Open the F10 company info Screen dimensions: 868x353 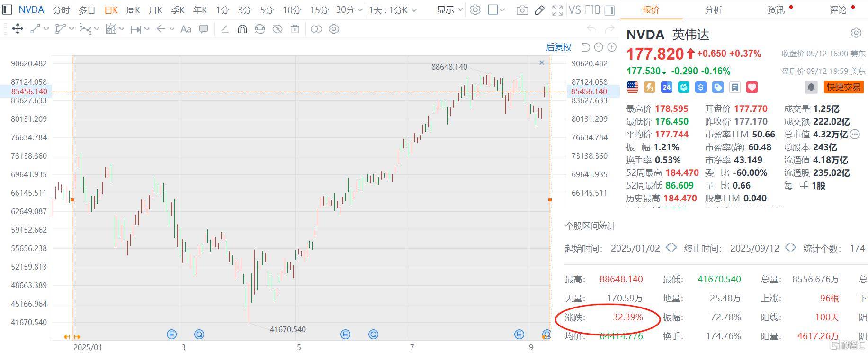[x=592, y=10]
